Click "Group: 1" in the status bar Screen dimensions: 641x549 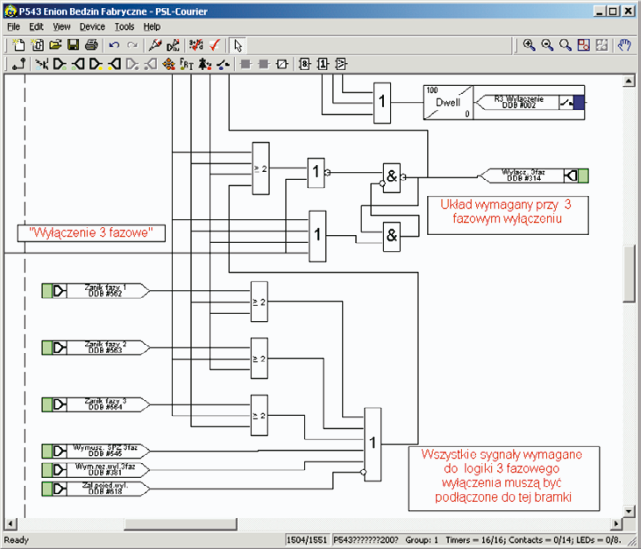pyautogui.click(x=421, y=540)
